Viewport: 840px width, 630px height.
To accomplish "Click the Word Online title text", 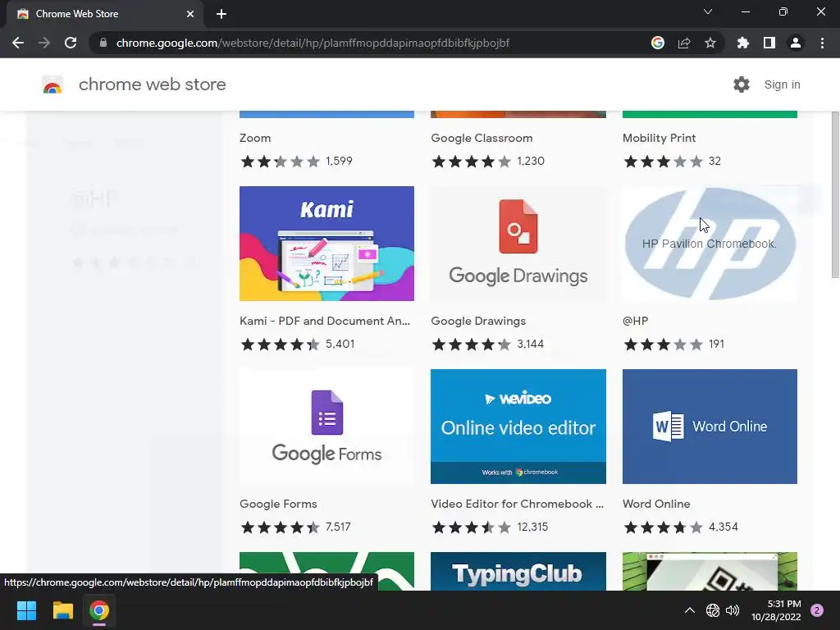I will tap(656, 504).
